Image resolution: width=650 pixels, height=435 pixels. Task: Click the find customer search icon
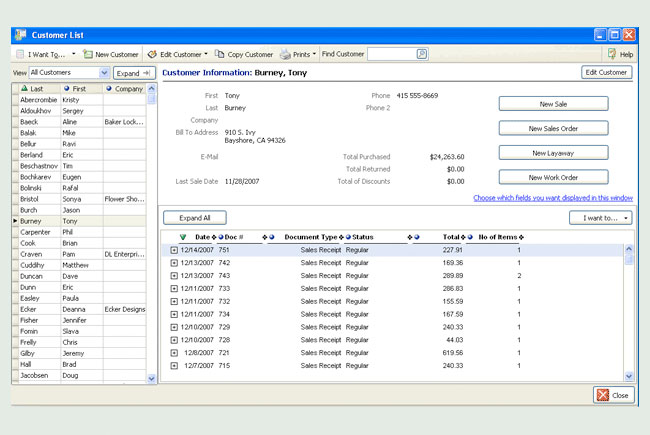421,54
